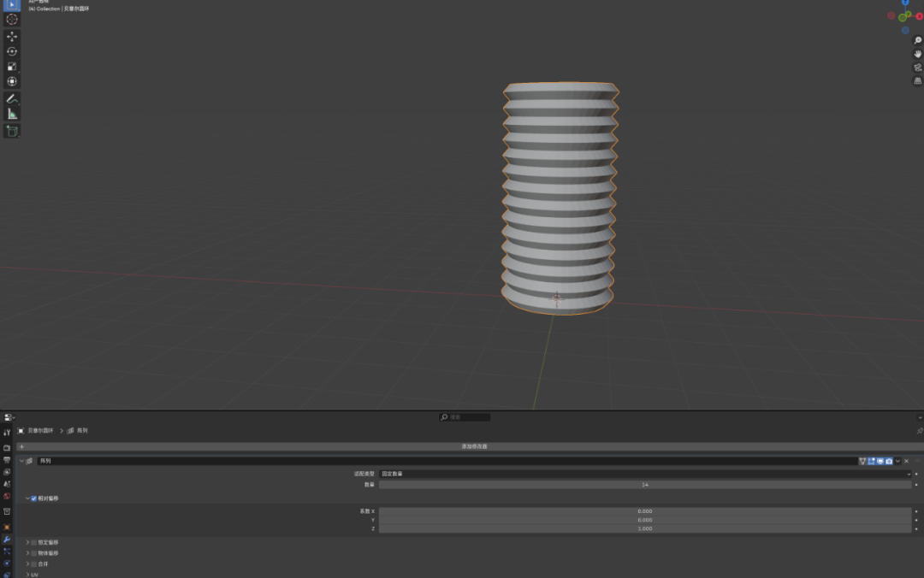The width and height of the screenshot is (924, 578).
Task: Collapse the 相对偏移 section
Action: click(x=27, y=498)
